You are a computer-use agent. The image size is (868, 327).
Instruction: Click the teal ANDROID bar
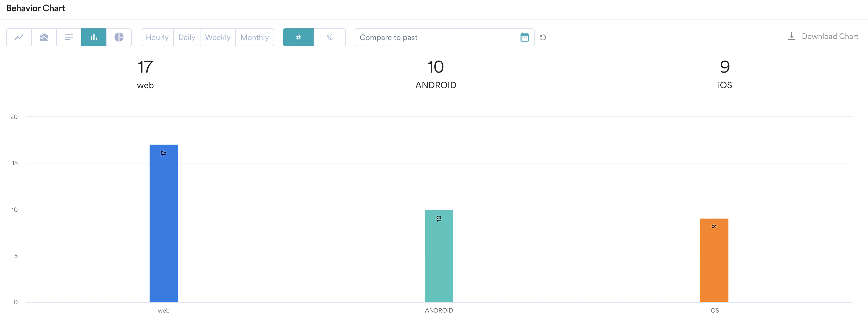point(439,256)
